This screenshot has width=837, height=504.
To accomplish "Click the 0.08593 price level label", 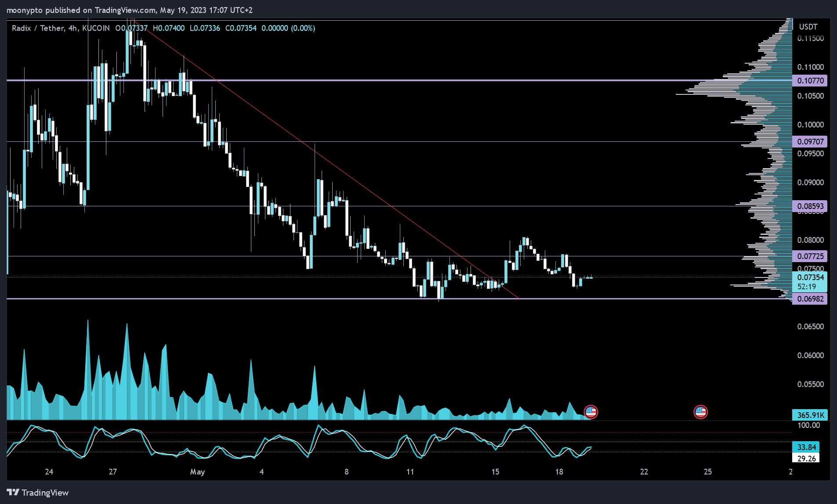I will (810, 206).
